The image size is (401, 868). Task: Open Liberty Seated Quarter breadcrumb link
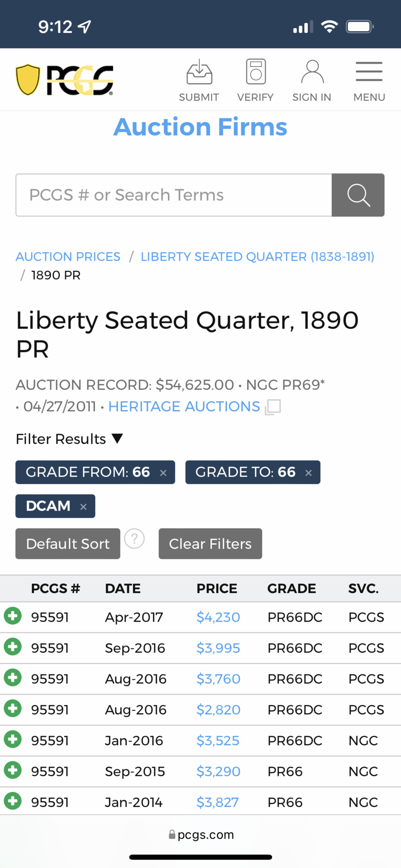(258, 257)
